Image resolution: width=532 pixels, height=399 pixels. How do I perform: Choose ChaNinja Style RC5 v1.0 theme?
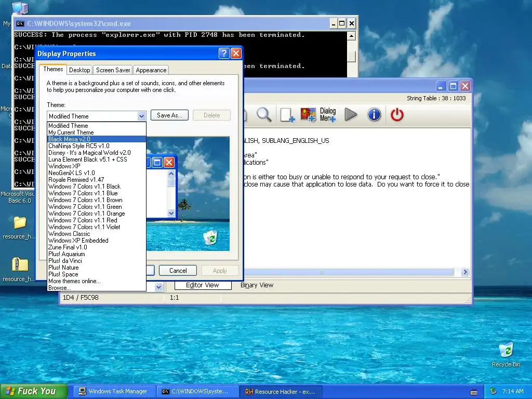coord(96,146)
